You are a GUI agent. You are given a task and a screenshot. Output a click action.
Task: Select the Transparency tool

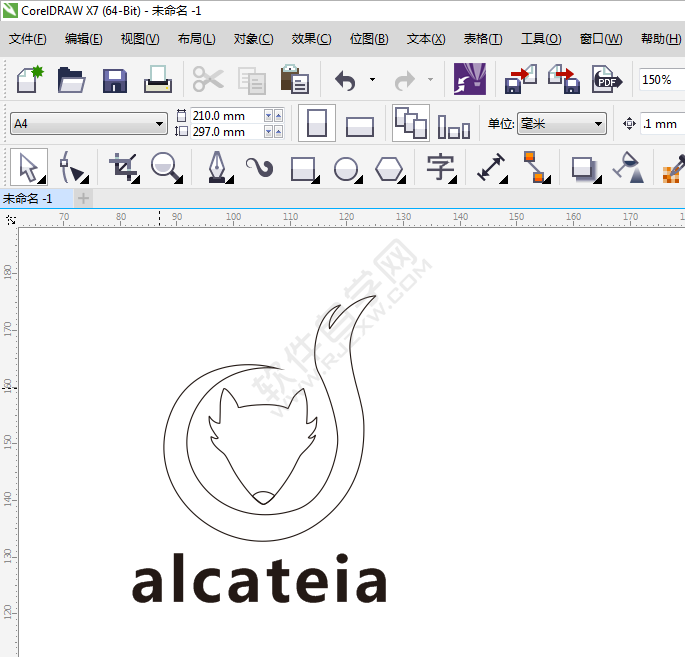pos(628,167)
